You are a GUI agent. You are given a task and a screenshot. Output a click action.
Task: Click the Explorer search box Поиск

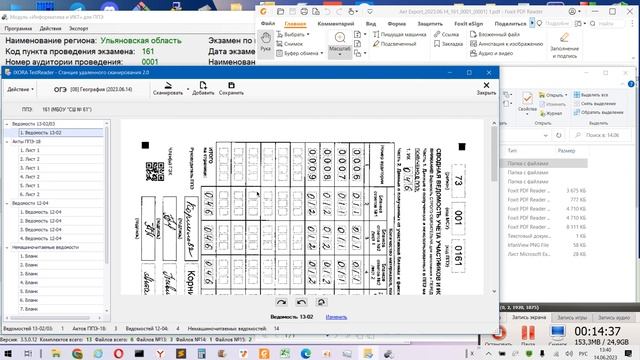tap(602, 135)
